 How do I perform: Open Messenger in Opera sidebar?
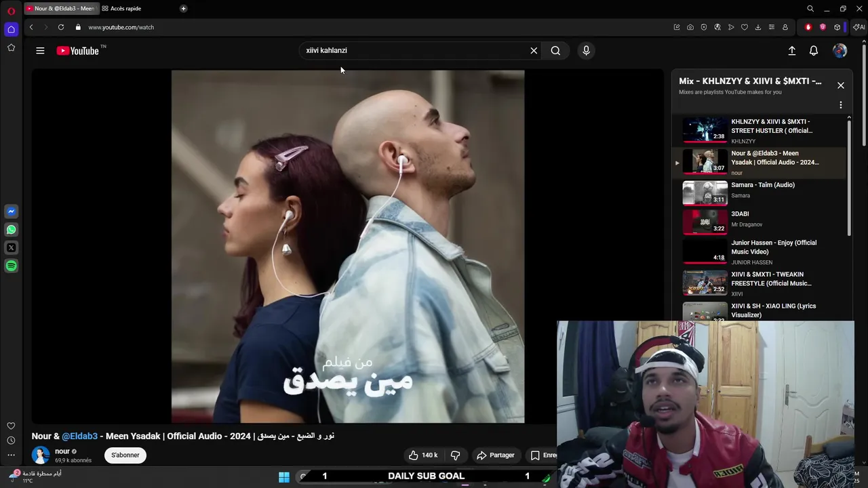pos(11,211)
